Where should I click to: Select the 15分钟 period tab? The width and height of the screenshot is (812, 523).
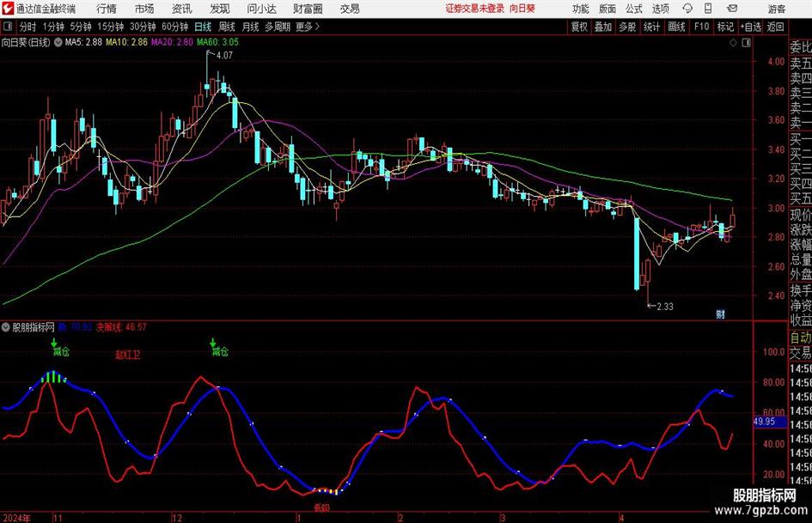tap(110, 27)
